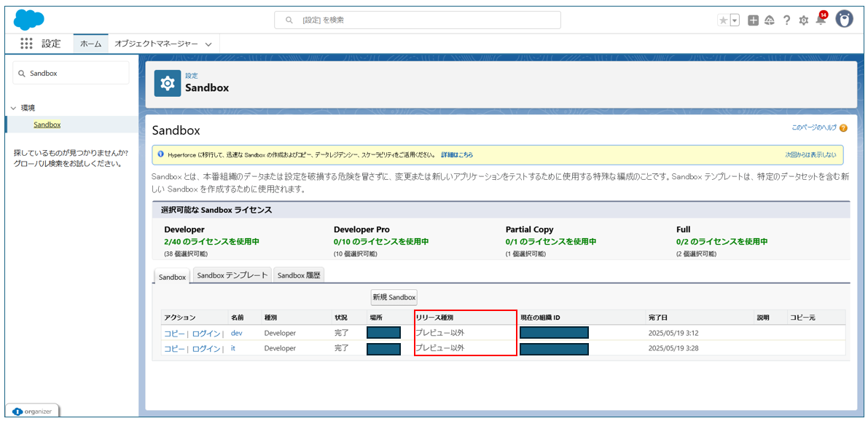The height and width of the screenshot is (421, 868).
Task: Click the 新規 Sandbox button
Action: [x=394, y=297]
